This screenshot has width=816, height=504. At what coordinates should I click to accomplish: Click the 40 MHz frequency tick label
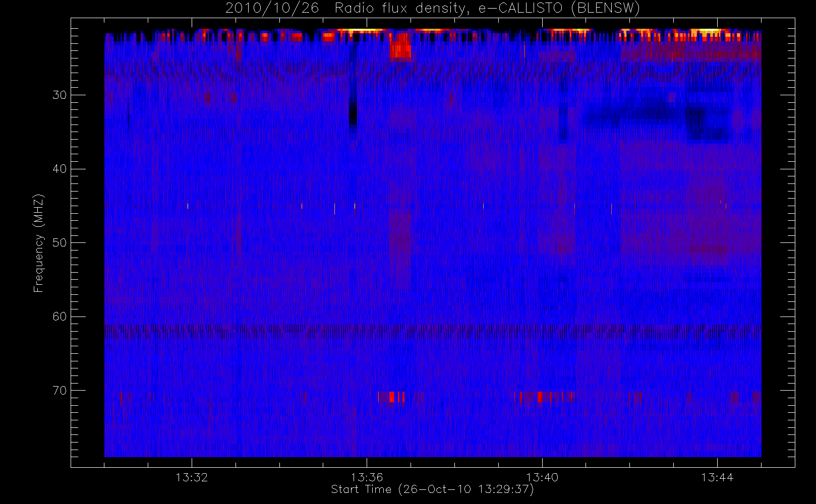pos(60,169)
